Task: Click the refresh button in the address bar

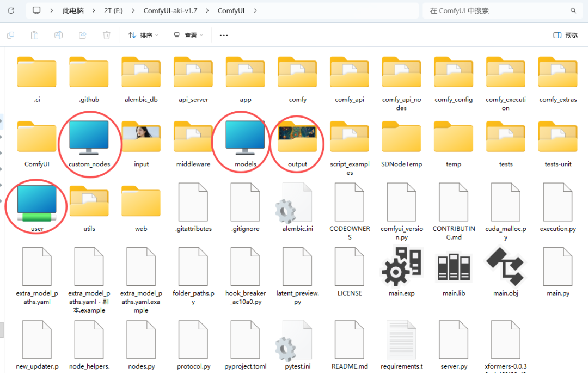Action: tap(11, 10)
